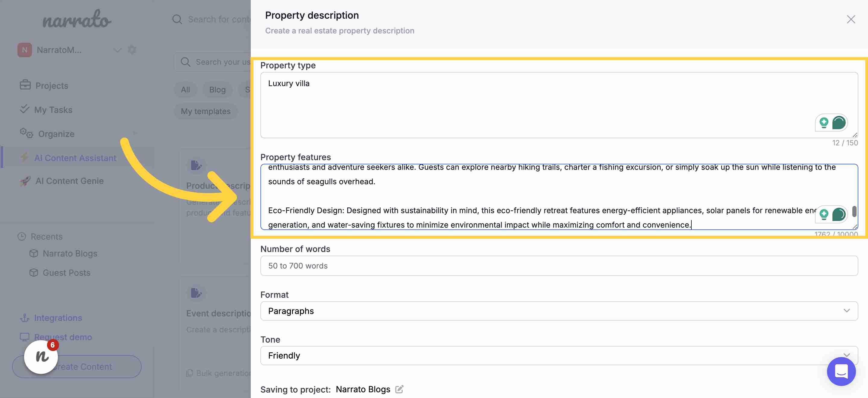This screenshot has width=868, height=398.
Task: Open the Tone dropdown showing Friendly
Action: point(559,356)
